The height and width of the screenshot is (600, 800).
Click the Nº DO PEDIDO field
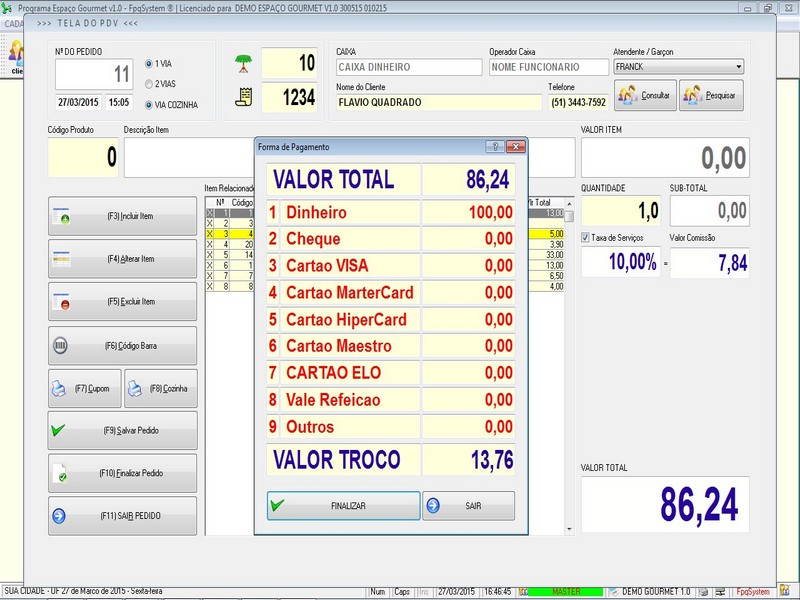coord(94,74)
